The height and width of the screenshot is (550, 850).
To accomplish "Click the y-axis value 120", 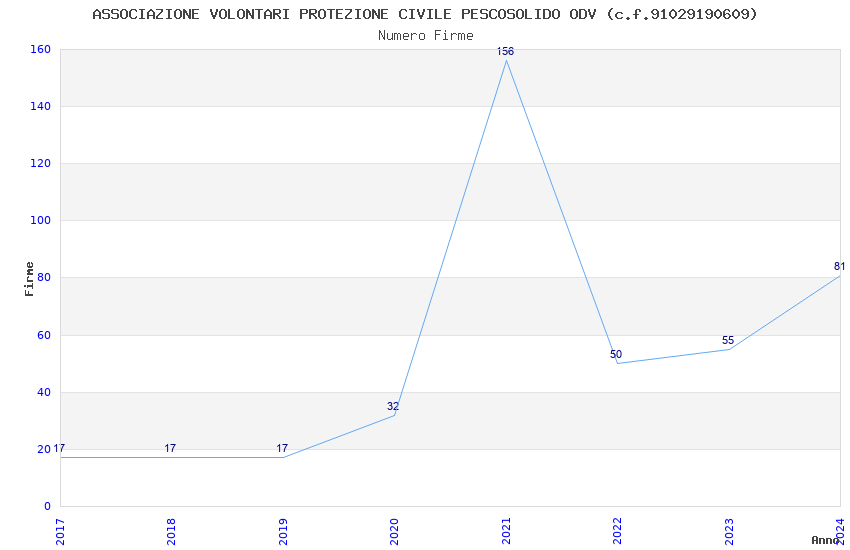I will (x=41, y=163).
